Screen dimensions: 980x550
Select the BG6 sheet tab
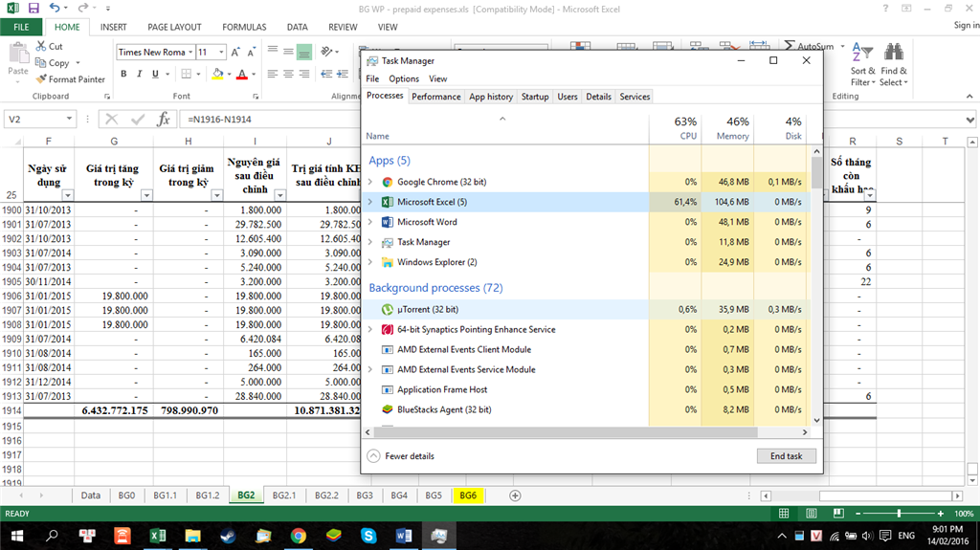(468, 495)
